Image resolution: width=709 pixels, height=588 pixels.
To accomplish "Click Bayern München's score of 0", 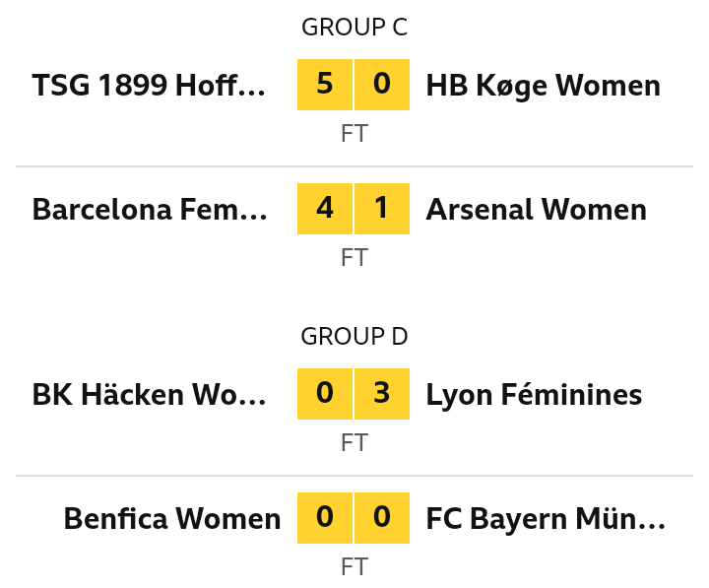I will pos(382,518).
